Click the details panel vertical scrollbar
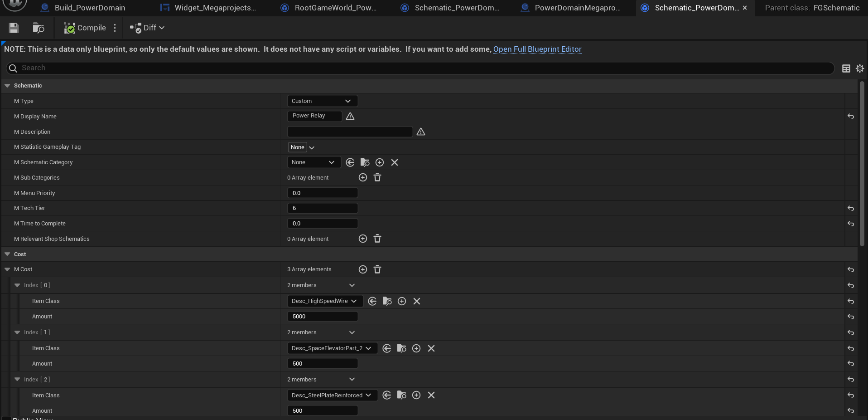Image resolution: width=868 pixels, height=420 pixels. coord(862,163)
